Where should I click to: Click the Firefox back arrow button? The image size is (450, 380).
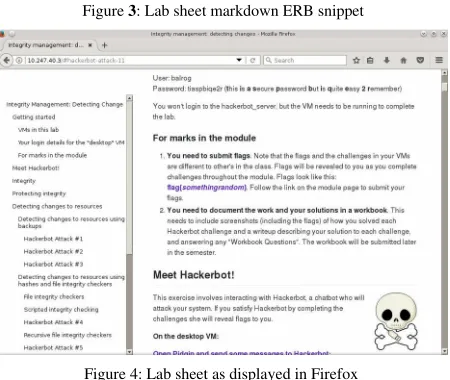pyautogui.click(x=6, y=60)
